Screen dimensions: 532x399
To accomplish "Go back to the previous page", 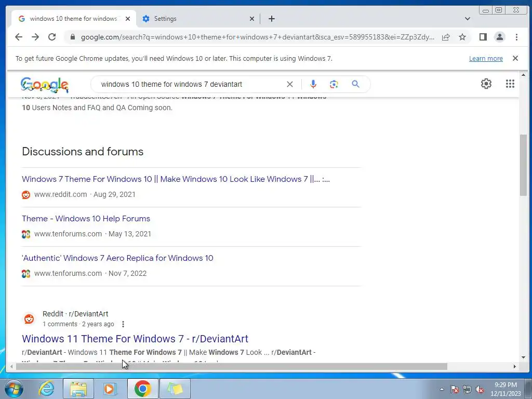I will (x=19, y=37).
